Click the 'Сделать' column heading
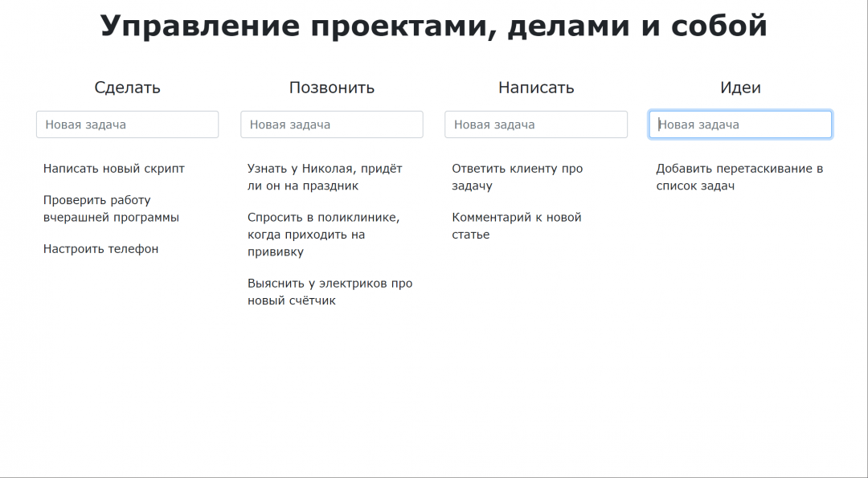Viewport: 868px width, 478px height. [127, 88]
